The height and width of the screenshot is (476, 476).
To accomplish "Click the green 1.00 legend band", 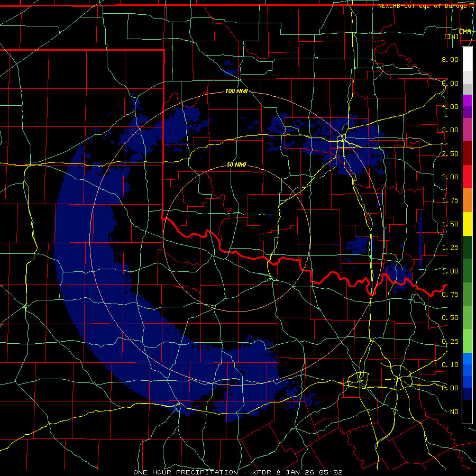I will point(467,271).
